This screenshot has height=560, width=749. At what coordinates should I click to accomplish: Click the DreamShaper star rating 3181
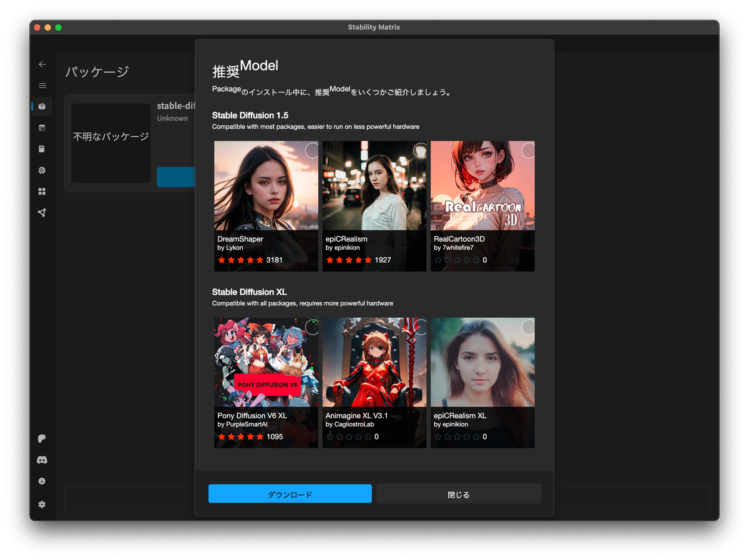[x=250, y=260]
